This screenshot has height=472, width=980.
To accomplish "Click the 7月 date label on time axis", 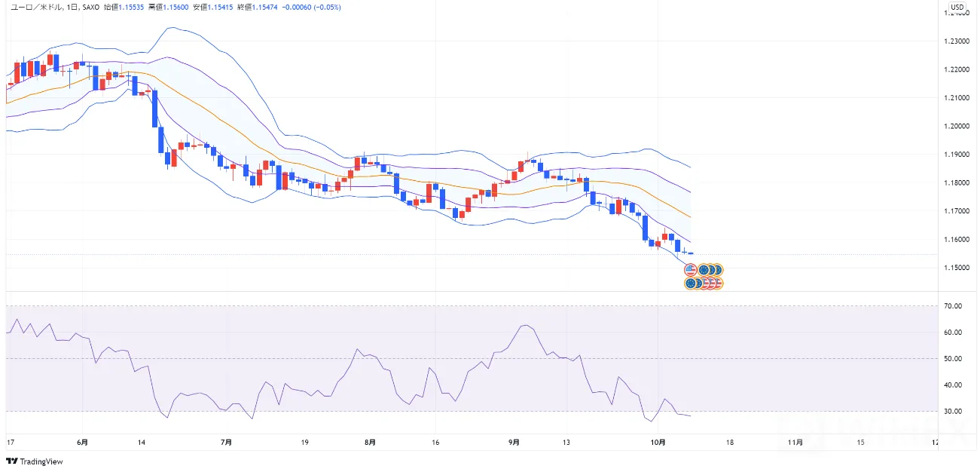I will pyautogui.click(x=227, y=443).
